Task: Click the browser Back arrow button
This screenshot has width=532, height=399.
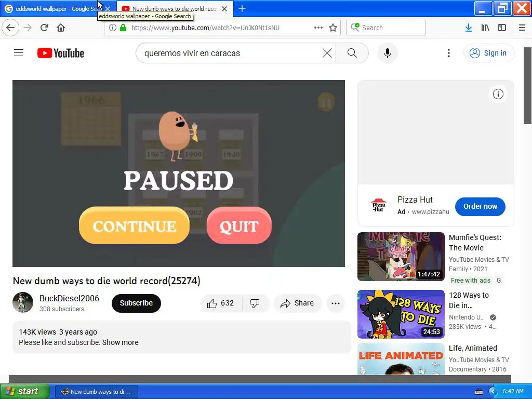Action: click(10, 28)
